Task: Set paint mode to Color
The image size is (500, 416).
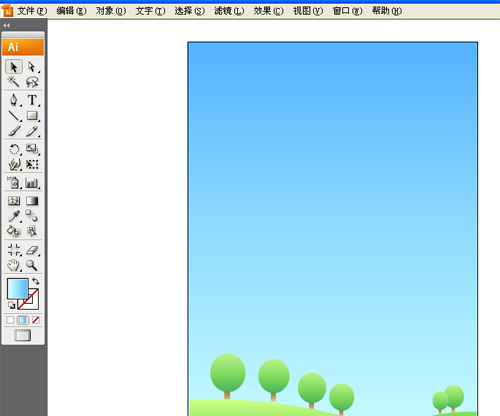Action: coord(10,320)
